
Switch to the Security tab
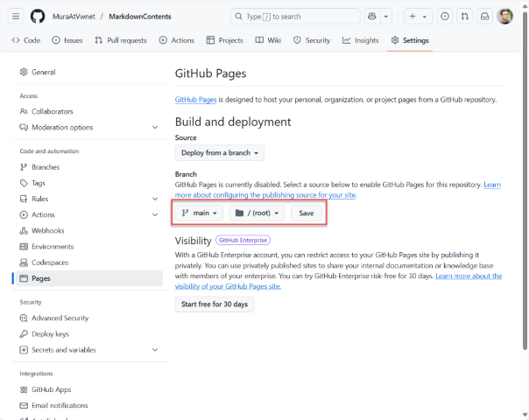[312, 40]
